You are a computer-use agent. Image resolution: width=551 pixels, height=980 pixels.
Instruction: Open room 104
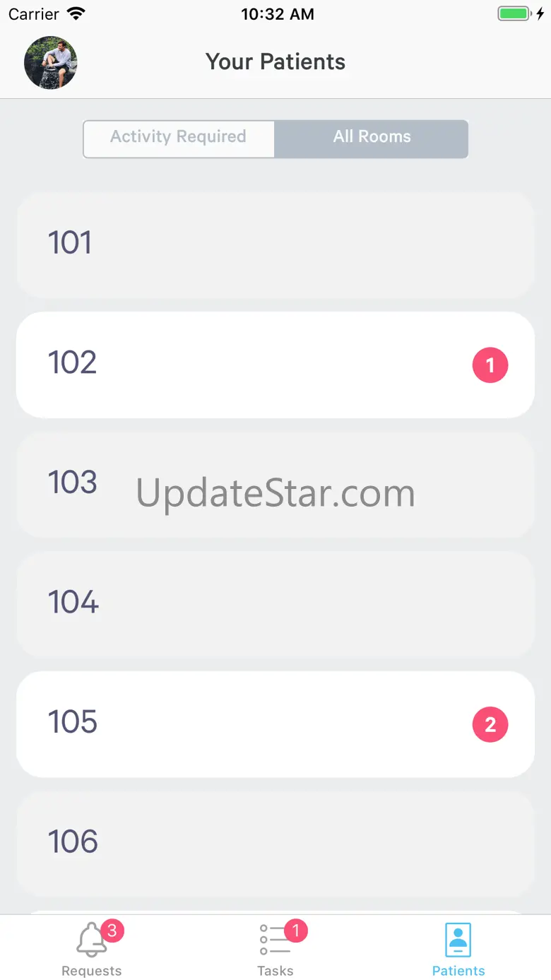pyautogui.click(x=275, y=605)
